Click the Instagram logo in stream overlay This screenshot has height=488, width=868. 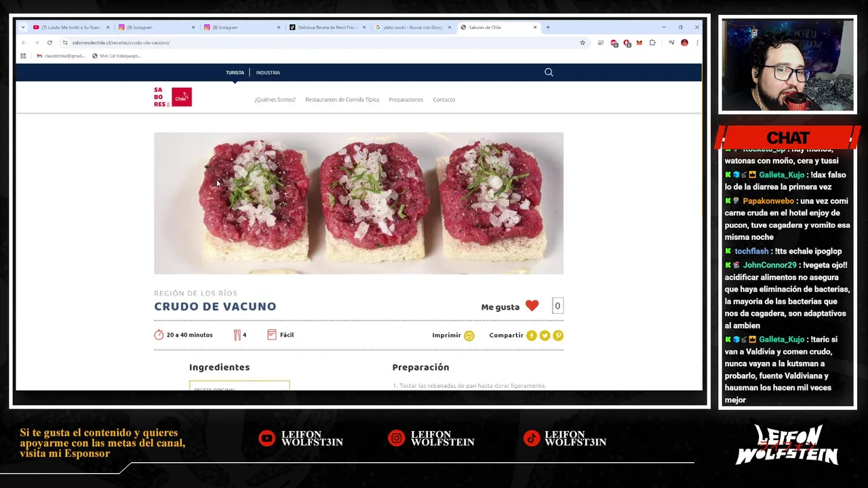pos(396,439)
